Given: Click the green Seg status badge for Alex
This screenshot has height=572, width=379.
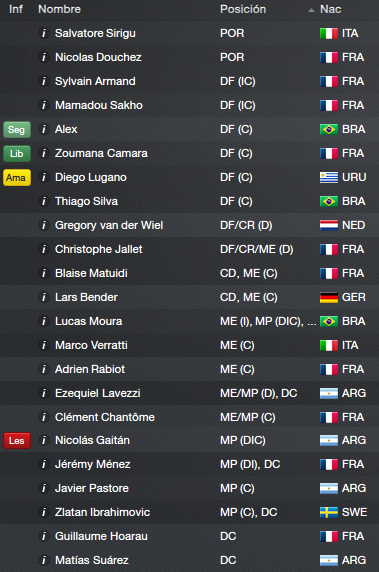Looking at the screenshot, I should [x=17, y=130].
